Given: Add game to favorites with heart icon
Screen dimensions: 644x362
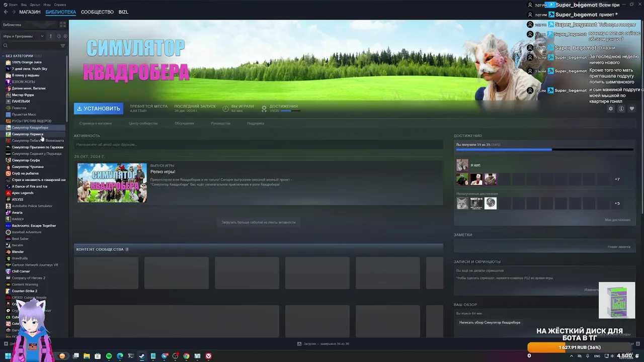Looking at the screenshot, I should coord(632,109).
